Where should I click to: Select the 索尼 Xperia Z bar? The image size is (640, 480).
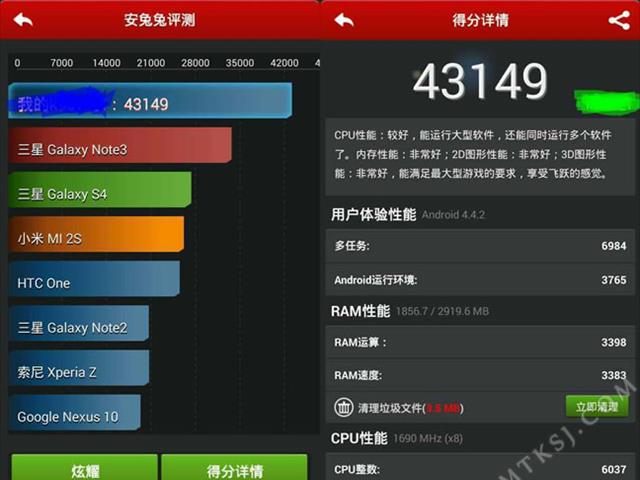[79, 368]
